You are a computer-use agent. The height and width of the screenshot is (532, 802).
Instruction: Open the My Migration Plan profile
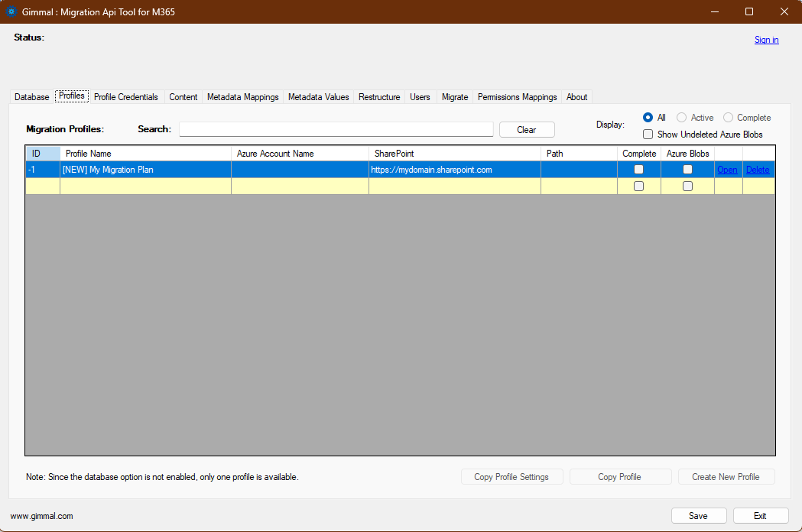click(727, 170)
